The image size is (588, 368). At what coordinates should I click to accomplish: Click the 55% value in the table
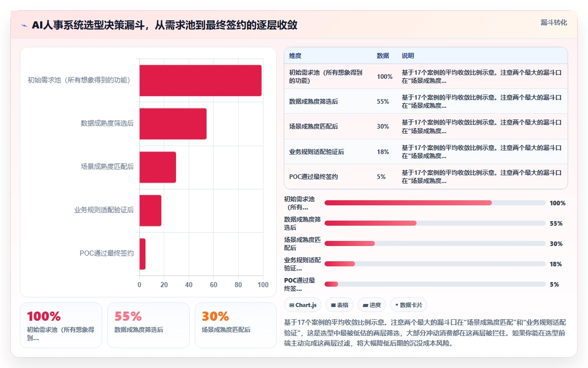coord(383,102)
